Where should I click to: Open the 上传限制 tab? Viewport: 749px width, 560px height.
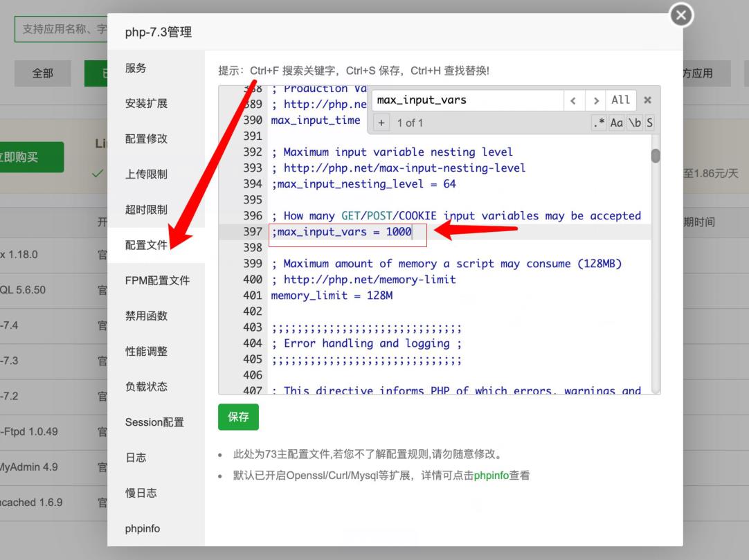156,174
